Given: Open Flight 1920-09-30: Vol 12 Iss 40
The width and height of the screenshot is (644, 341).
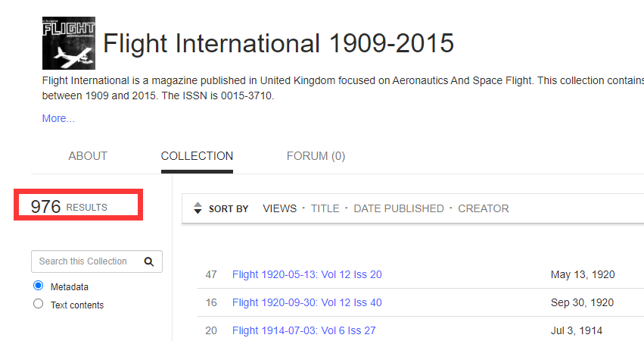Looking at the screenshot, I should click(x=306, y=302).
